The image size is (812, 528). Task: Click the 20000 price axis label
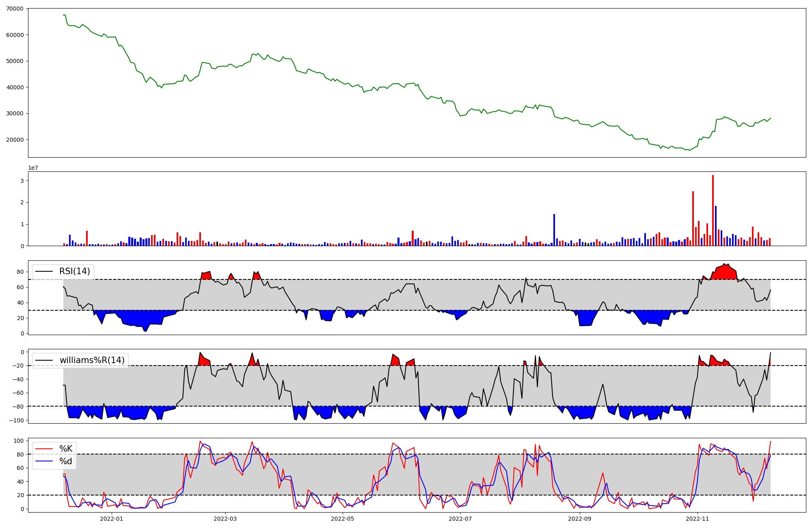[x=15, y=140]
